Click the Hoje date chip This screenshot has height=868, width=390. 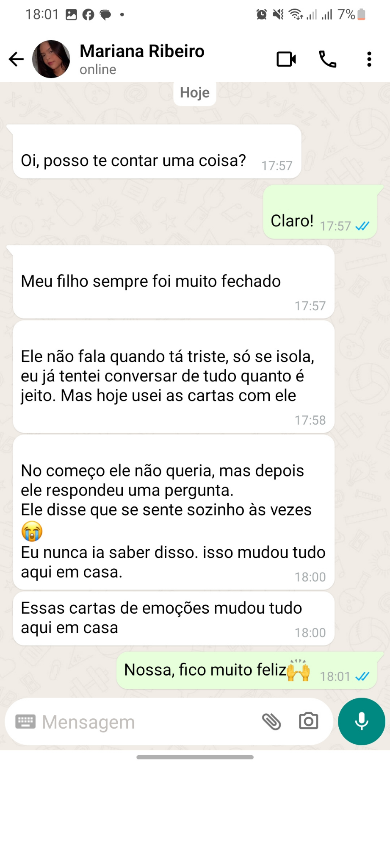click(195, 92)
